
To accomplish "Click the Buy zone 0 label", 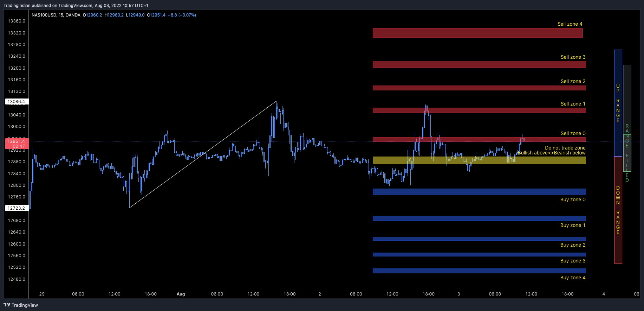I will pos(573,199).
